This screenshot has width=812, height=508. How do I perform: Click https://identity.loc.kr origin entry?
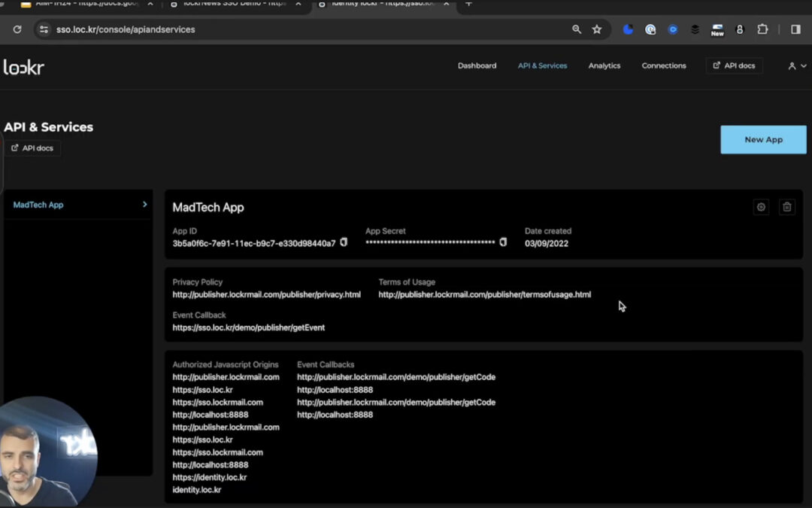click(209, 477)
